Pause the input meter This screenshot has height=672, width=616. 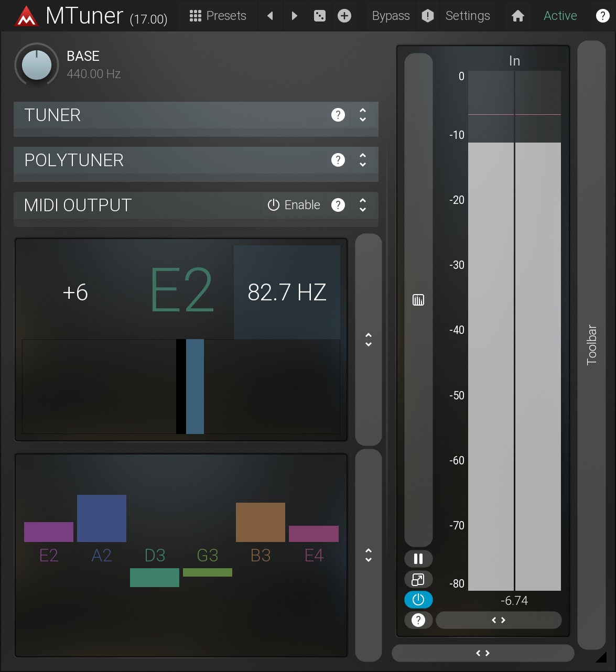pos(418,559)
